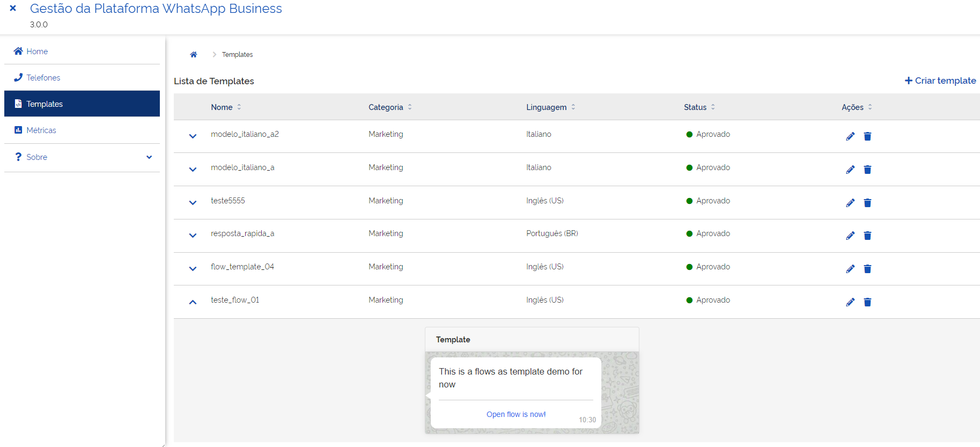Image resolution: width=980 pixels, height=447 pixels.
Task: Expand the modelo_italiano_a2 row
Action: pos(193,136)
